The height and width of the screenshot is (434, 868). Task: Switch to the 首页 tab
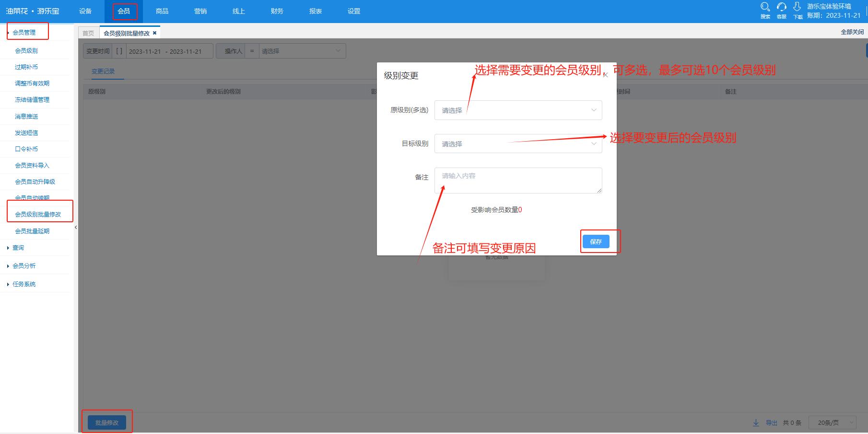(88, 33)
